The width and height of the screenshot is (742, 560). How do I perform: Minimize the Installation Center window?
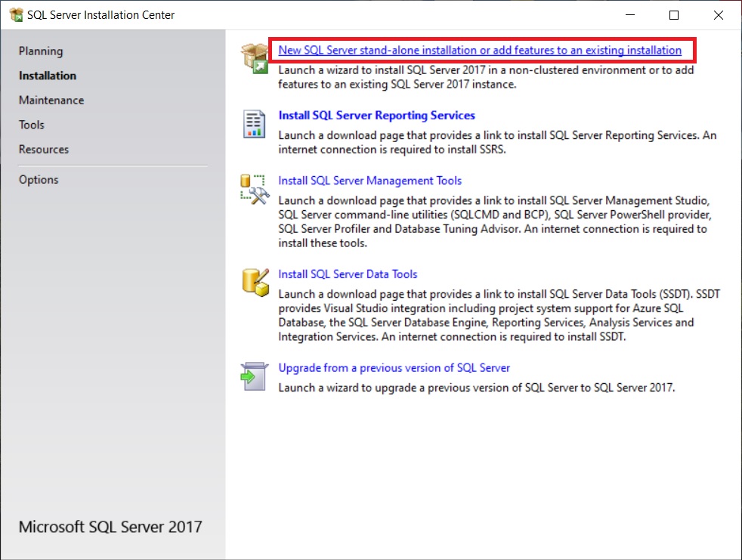tap(630, 15)
